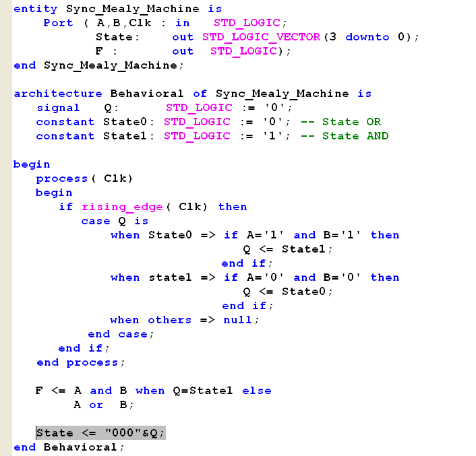Click the 'architecture Behavioral' declaration line

coord(193,94)
